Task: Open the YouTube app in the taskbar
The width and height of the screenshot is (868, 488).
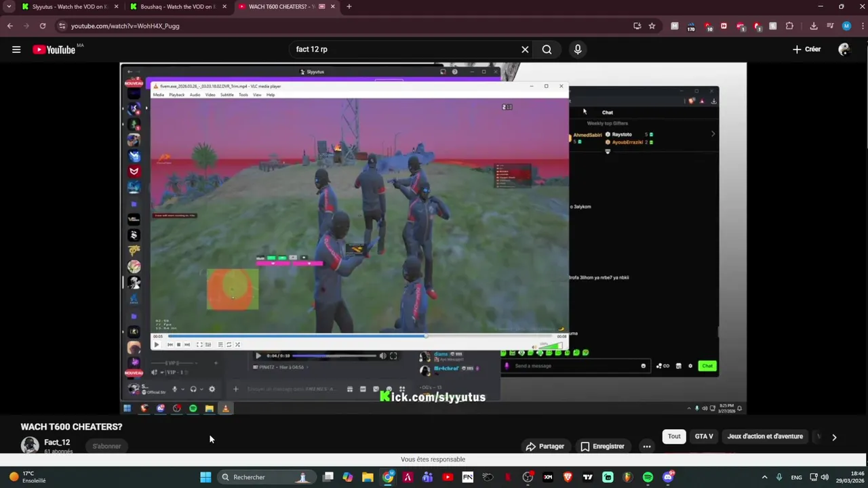Action: pyautogui.click(x=448, y=477)
